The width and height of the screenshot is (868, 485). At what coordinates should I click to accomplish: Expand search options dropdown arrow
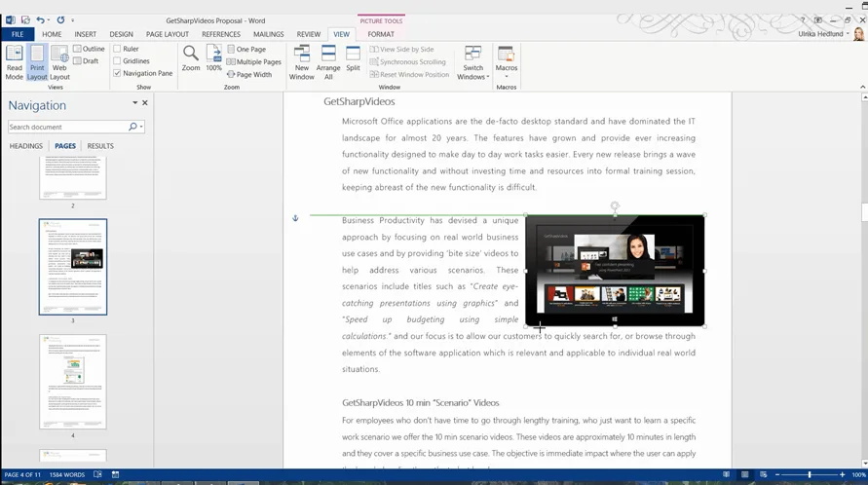[141, 127]
